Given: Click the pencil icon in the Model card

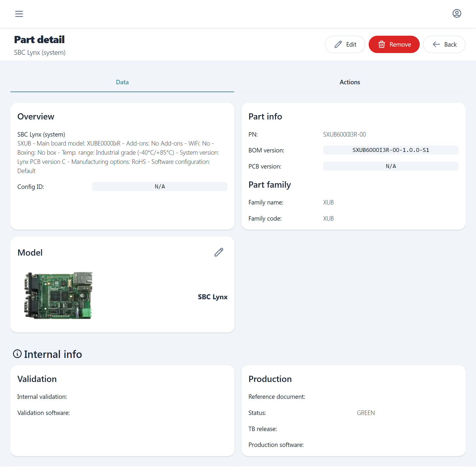Looking at the screenshot, I should (x=219, y=252).
